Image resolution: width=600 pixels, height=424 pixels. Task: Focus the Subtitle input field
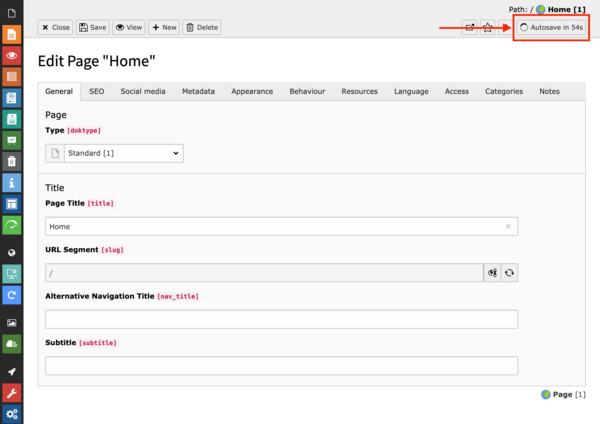point(282,366)
